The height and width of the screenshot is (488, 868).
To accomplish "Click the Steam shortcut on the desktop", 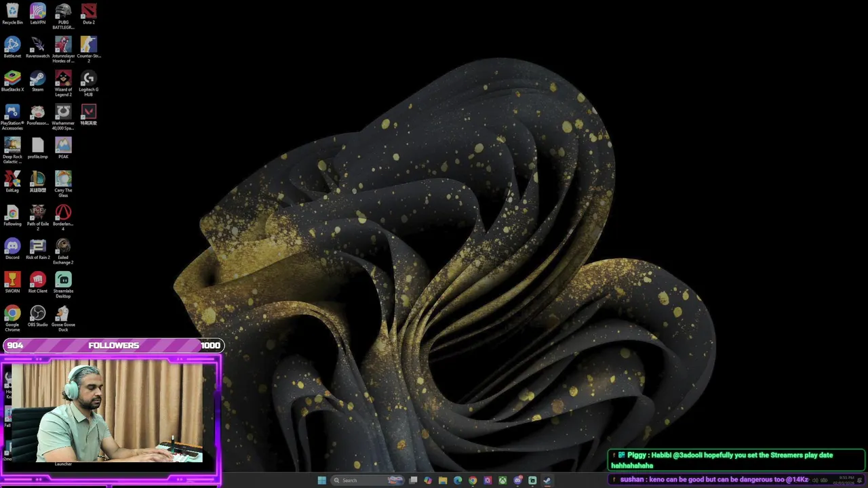I will click(38, 81).
